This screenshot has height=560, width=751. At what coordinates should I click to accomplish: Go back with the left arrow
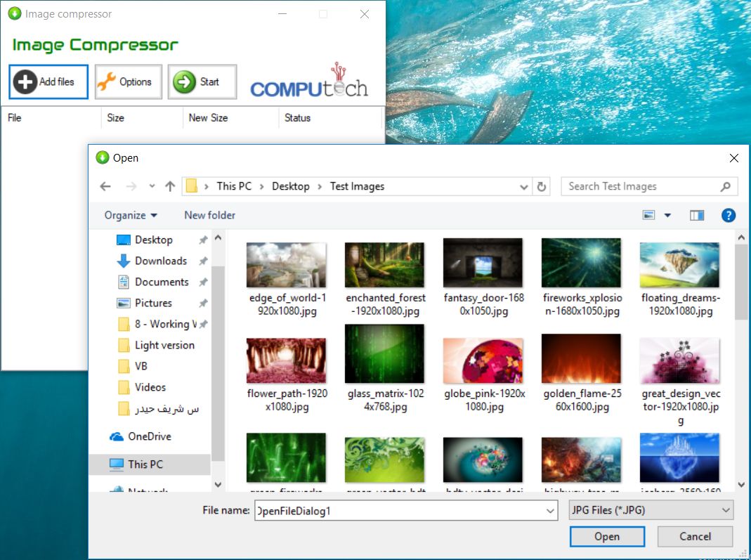(x=105, y=186)
